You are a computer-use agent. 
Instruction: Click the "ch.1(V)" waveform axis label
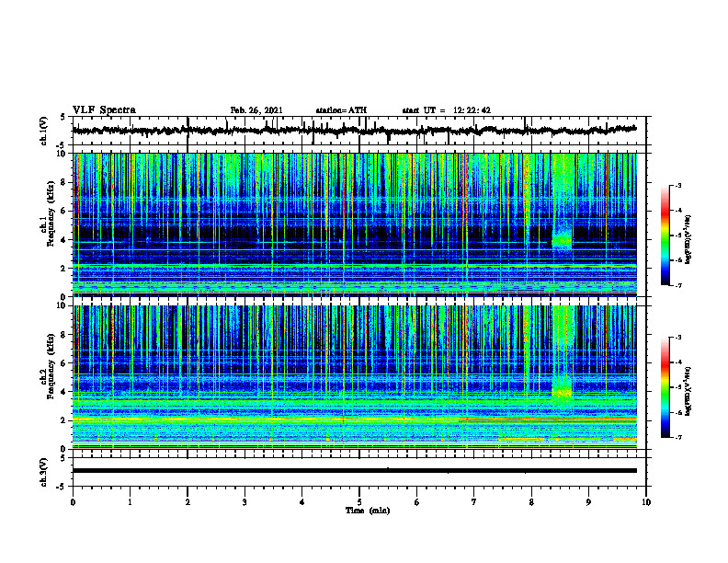tap(44, 131)
